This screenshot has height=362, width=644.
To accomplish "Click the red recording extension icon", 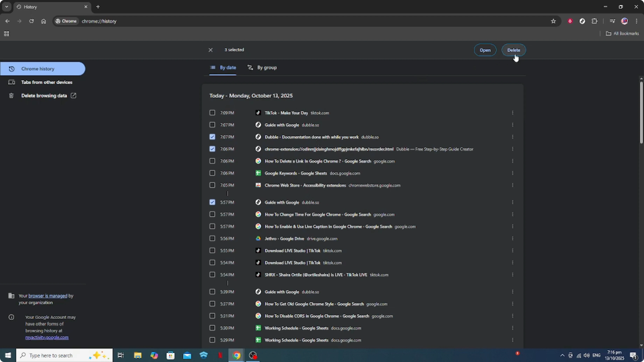I will [570, 21].
